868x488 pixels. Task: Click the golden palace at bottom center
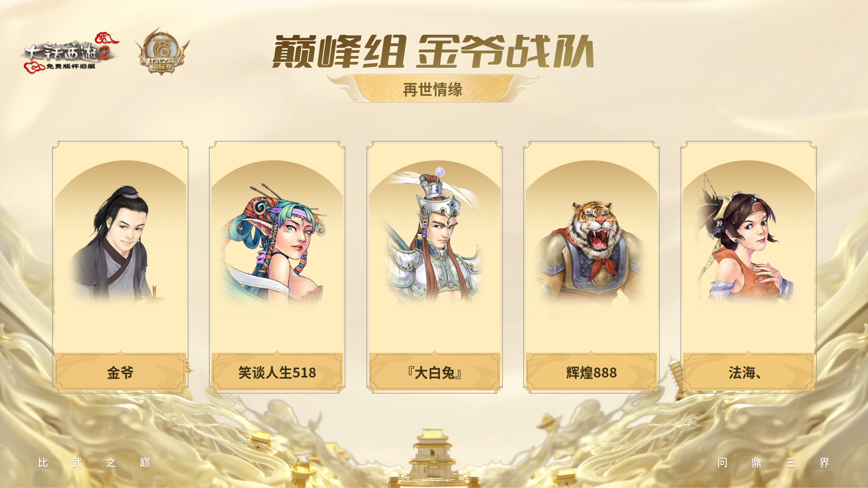(433, 457)
